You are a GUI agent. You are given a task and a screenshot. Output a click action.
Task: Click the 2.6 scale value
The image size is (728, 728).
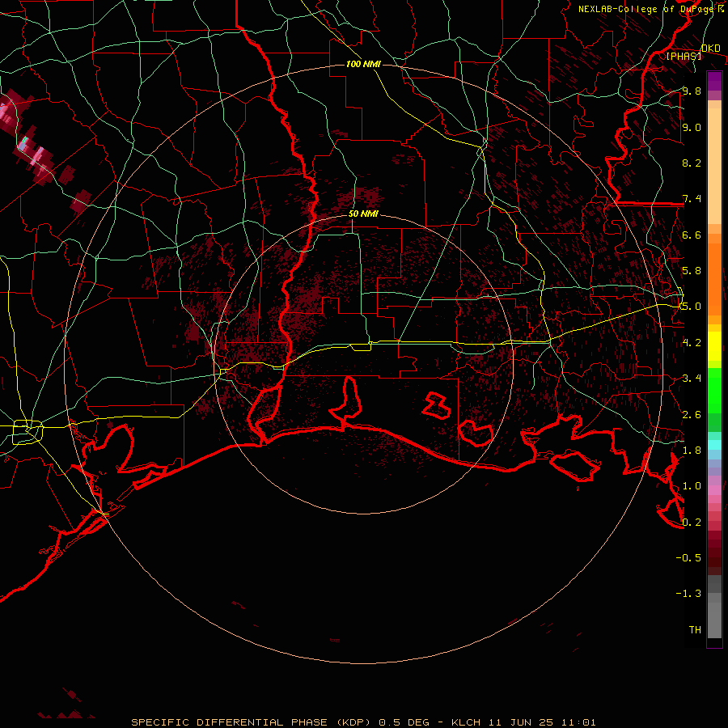[692, 415]
